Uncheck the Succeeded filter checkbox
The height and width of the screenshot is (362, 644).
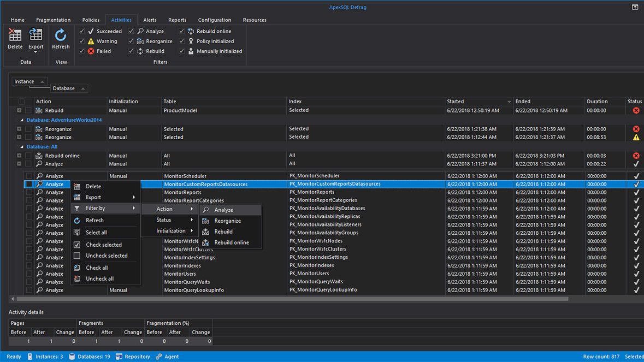coord(82,32)
